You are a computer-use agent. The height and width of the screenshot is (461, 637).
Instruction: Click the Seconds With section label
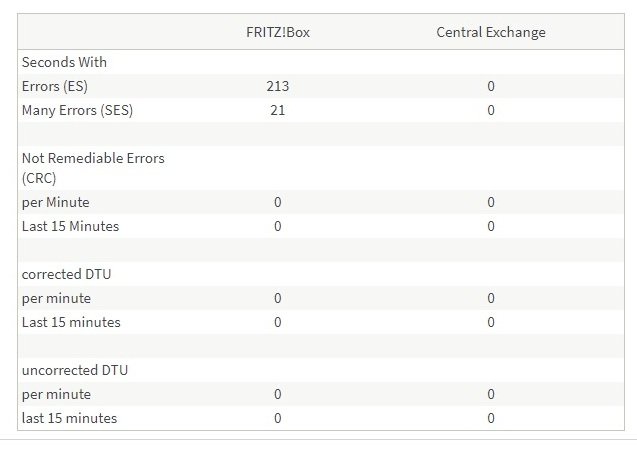point(64,62)
